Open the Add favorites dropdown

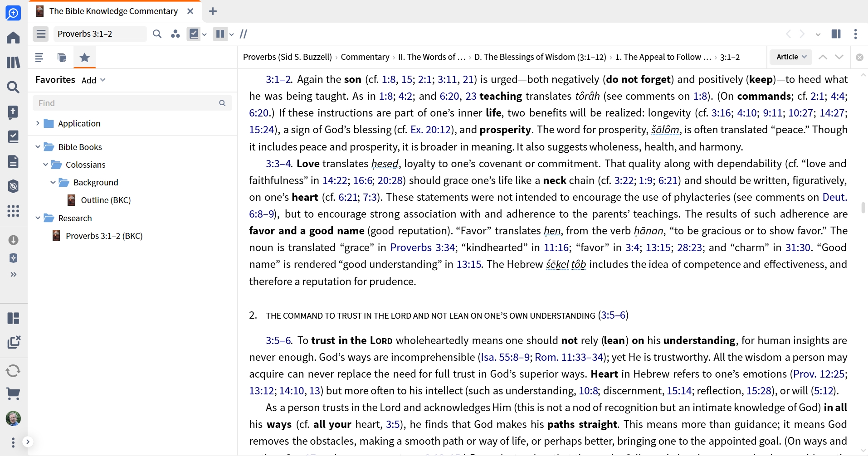point(93,80)
